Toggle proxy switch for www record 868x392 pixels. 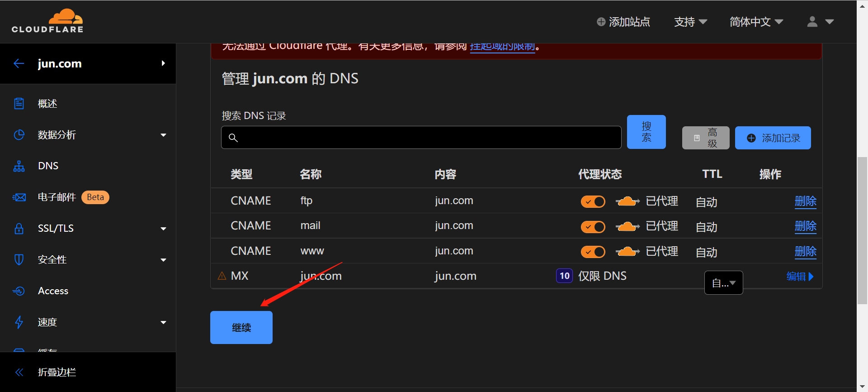coord(593,252)
